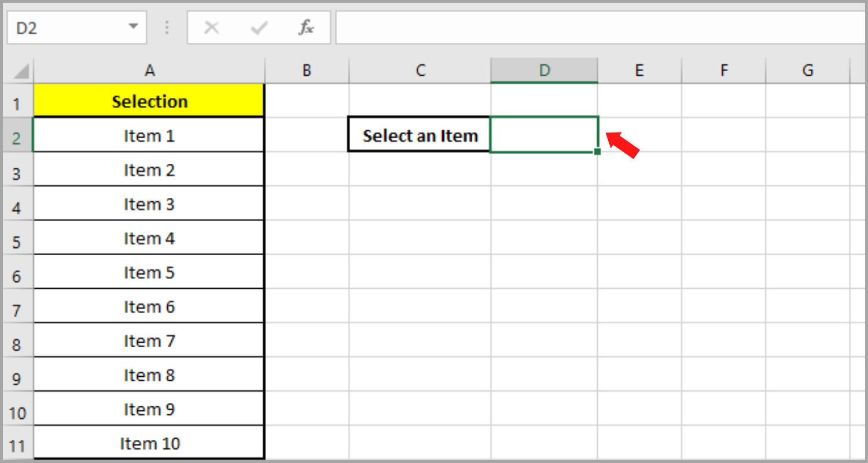Click column header G
Screen dimensions: 868x463
(x=807, y=69)
